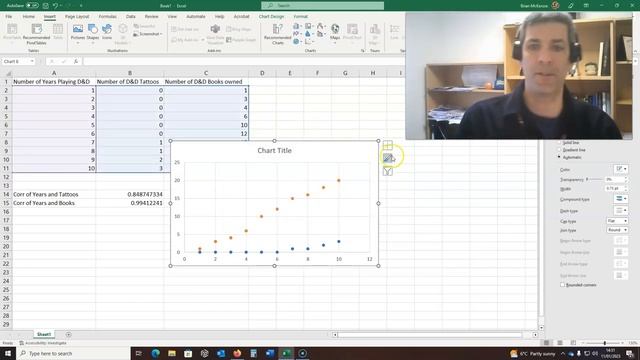Toggle the AutoSave switch
This screenshot has height=360, width=640.
[32, 6]
